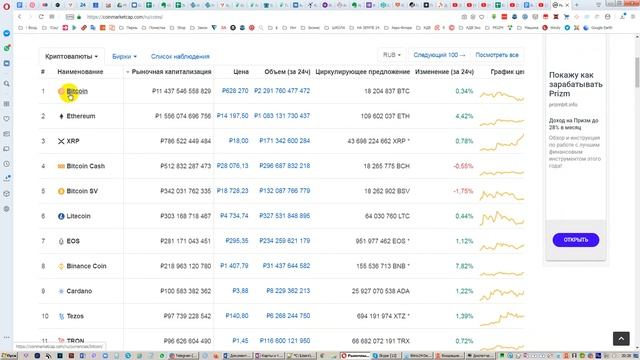Viewport: 640px width, 360px height.
Task: Close the active CoinMarketCap tab
Action: click(x=567, y=5)
